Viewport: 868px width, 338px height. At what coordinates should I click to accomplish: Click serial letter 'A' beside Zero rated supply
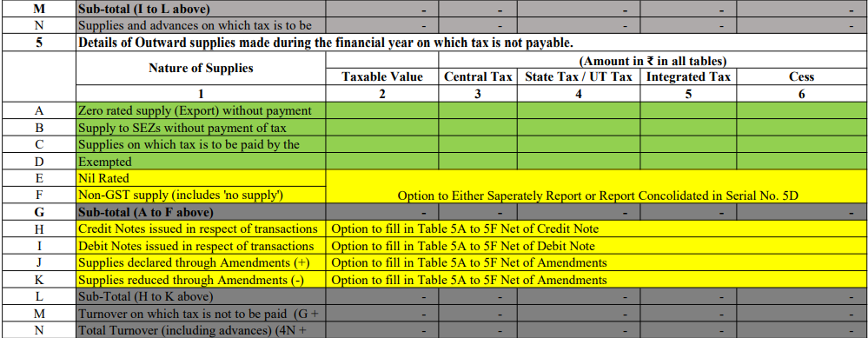38,110
